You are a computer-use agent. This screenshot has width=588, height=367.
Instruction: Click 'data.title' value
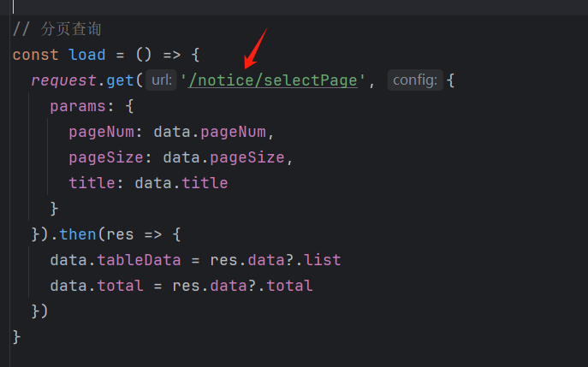181,183
